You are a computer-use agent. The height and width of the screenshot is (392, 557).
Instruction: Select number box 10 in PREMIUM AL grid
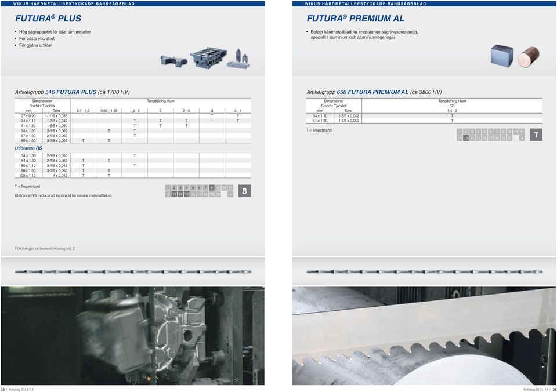[x=515, y=132]
